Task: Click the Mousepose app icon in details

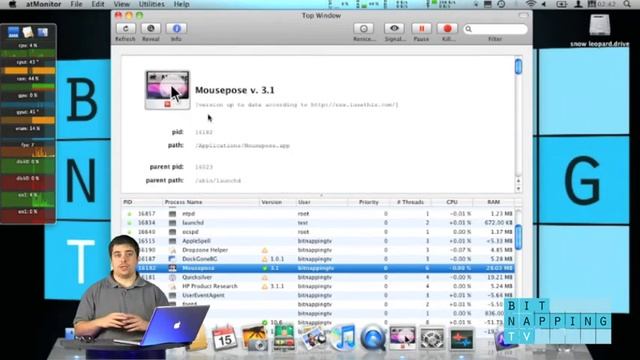Action: pos(167,90)
